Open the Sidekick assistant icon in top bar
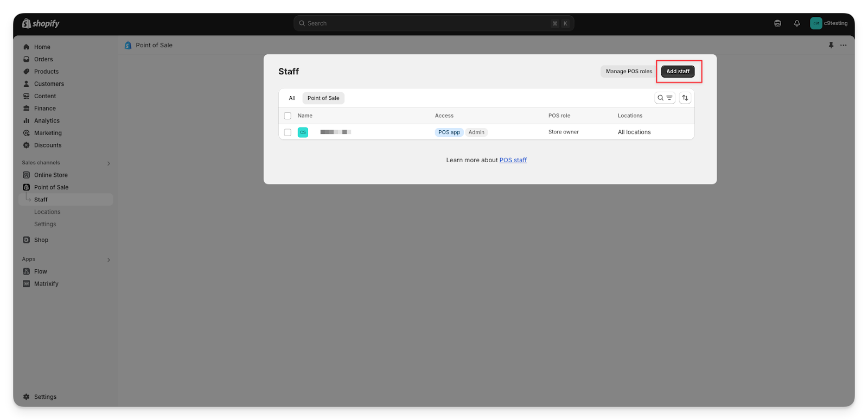The width and height of the screenshot is (868, 420). click(777, 23)
